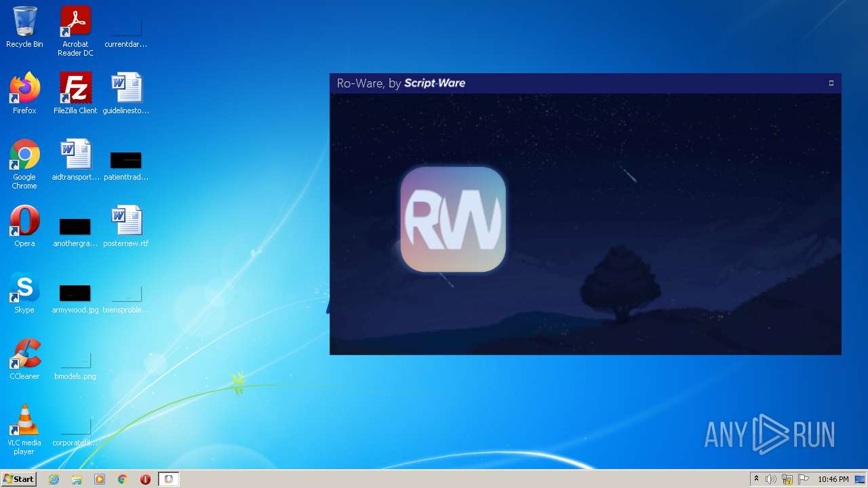Show hidden tray icons arrow
868x488 pixels.
(x=756, y=479)
